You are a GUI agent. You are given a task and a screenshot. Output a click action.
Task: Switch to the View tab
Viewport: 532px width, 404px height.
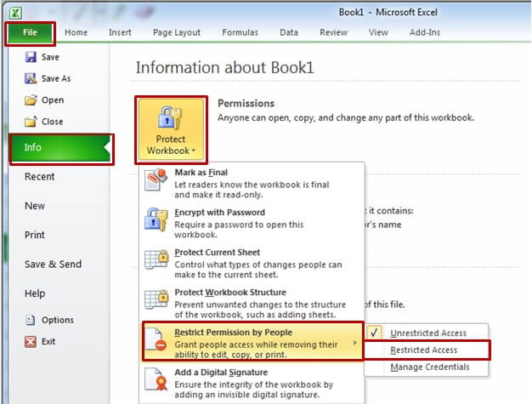(x=378, y=32)
